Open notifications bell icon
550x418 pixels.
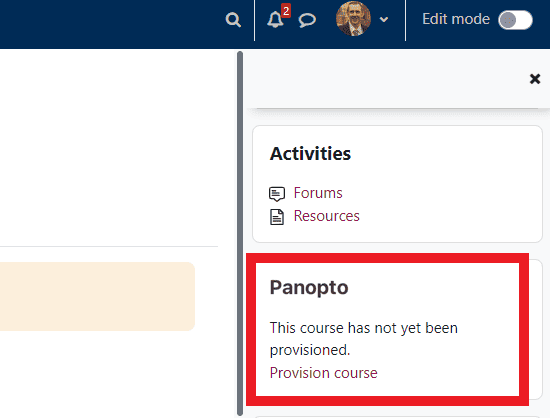pyautogui.click(x=275, y=19)
